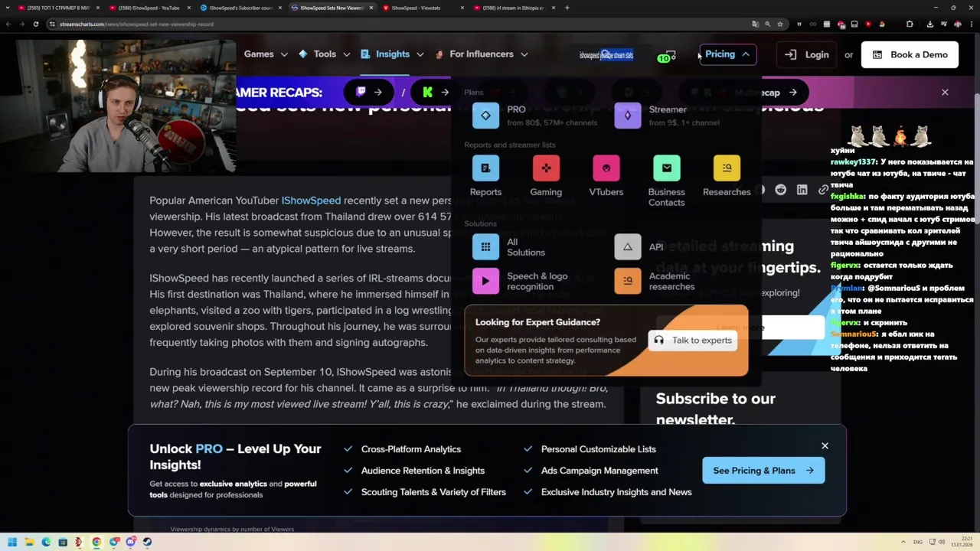Open the Researches yellow icon
The image size is (980, 551).
point(727,168)
